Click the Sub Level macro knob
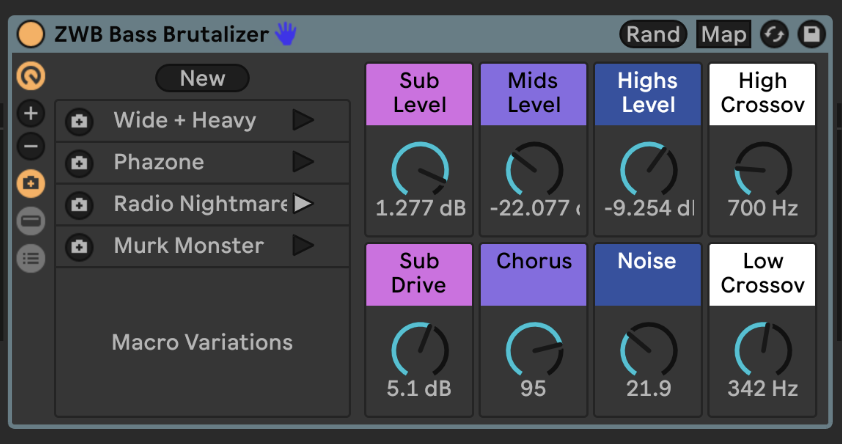Screen dimensions: 842x444 [420, 169]
